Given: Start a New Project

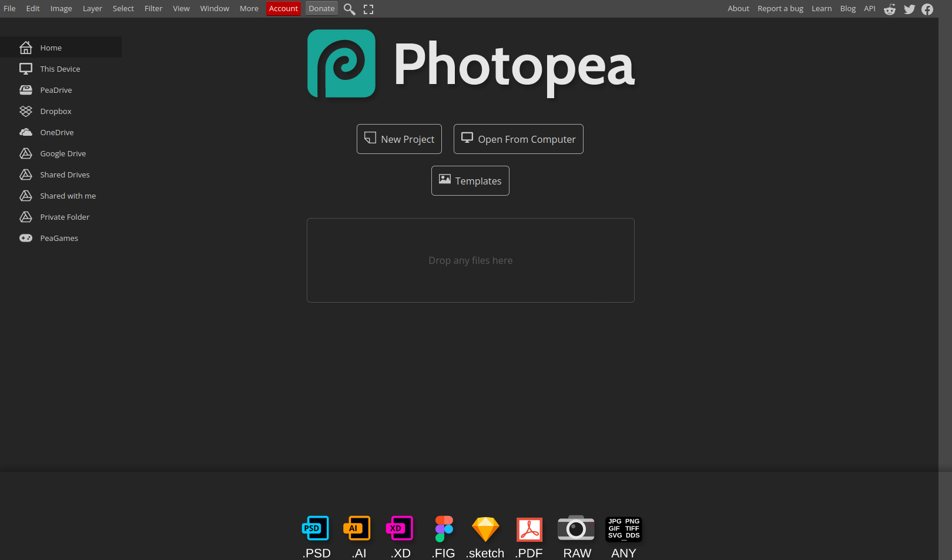Looking at the screenshot, I should [x=399, y=139].
